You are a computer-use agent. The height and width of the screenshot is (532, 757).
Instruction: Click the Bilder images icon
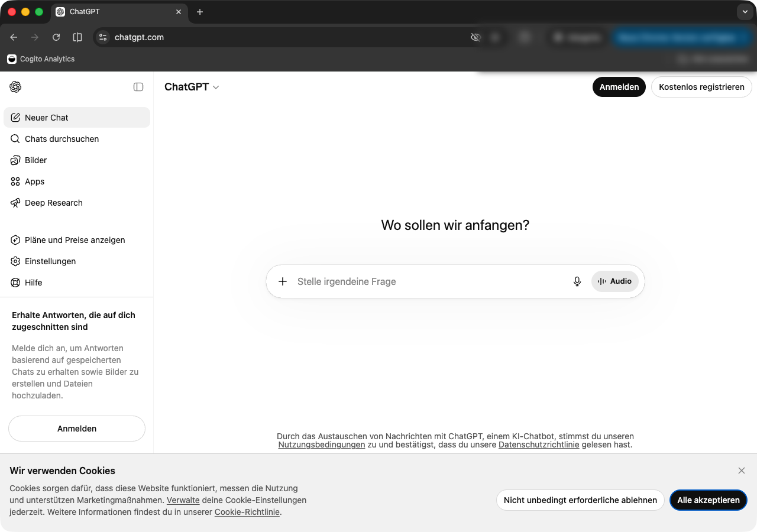coord(15,160)
